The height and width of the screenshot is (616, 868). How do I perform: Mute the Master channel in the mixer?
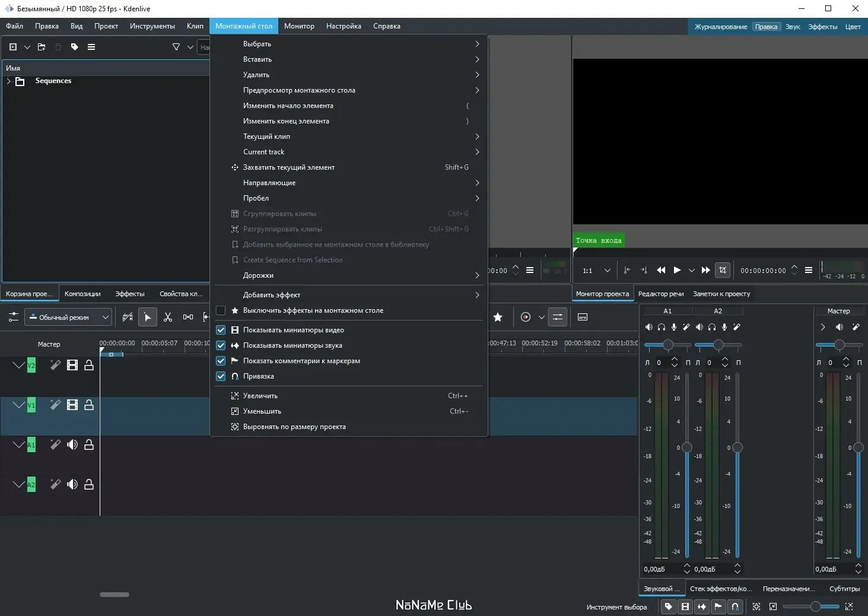click(839, 327)
